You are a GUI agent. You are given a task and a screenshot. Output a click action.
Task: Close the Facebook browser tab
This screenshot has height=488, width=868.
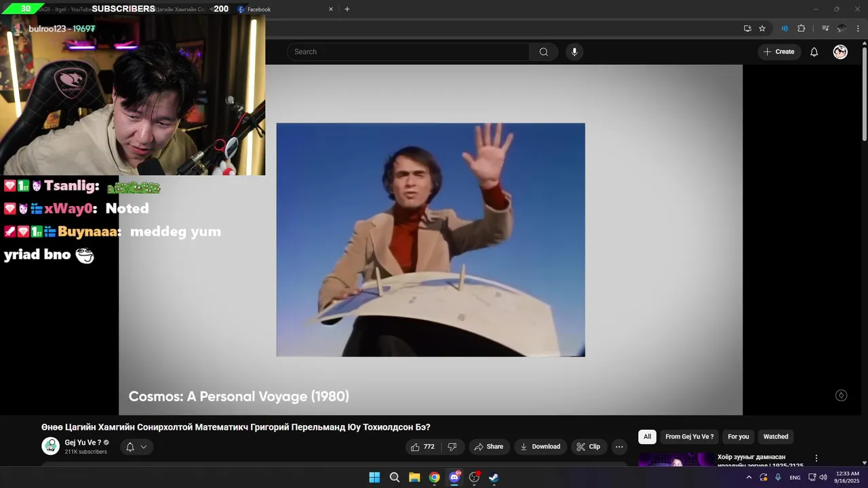tap(331, 9)
